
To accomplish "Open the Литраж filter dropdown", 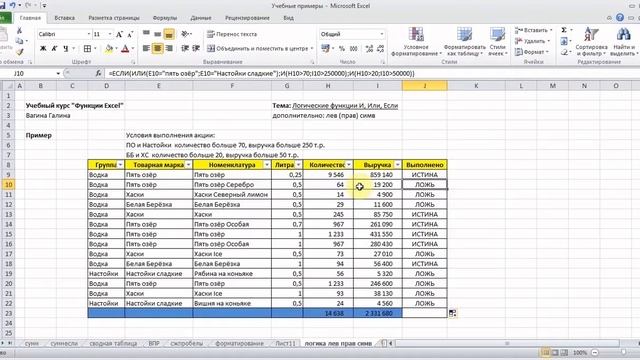I will click(x=298, y=165).
